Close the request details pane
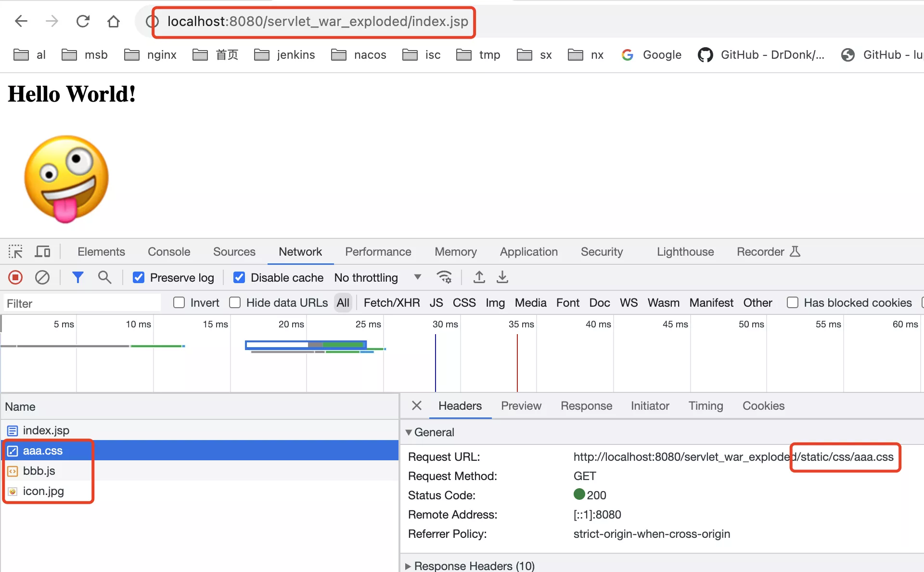This screenshot has width=924, height=572. pos(417,406)
